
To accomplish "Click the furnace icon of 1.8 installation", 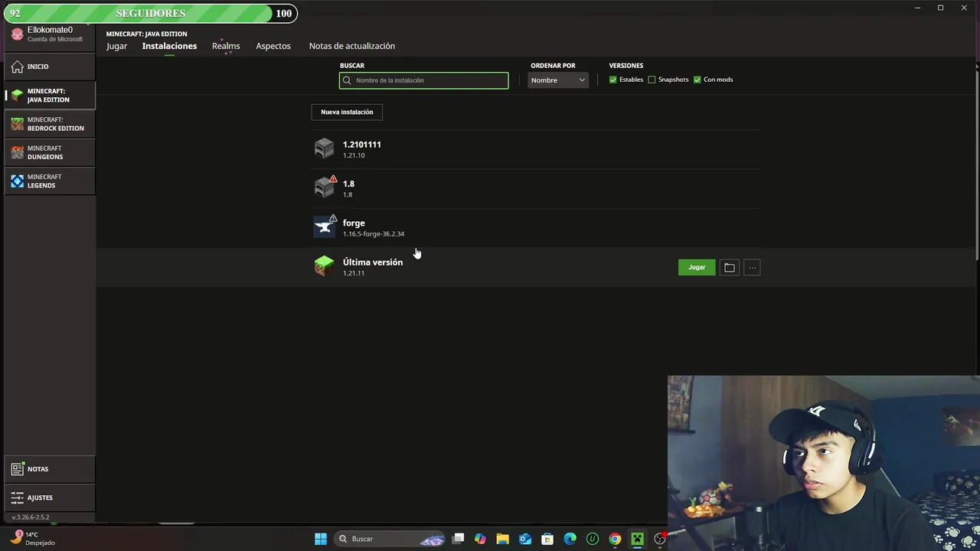I will tap(325, 187).
